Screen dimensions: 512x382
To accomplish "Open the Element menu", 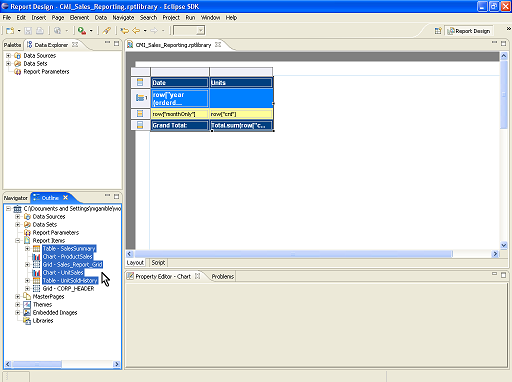I will pyautogui.click(x=79, y=18).
